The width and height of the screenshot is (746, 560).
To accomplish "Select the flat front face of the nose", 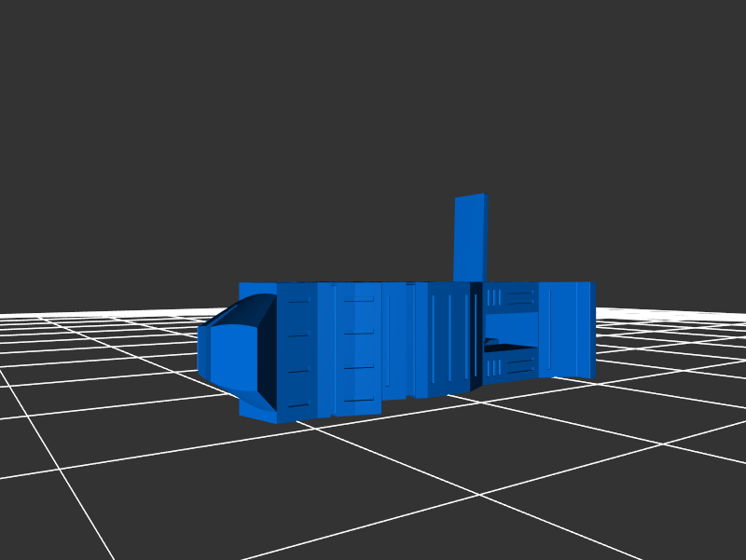I will (229, 358).
